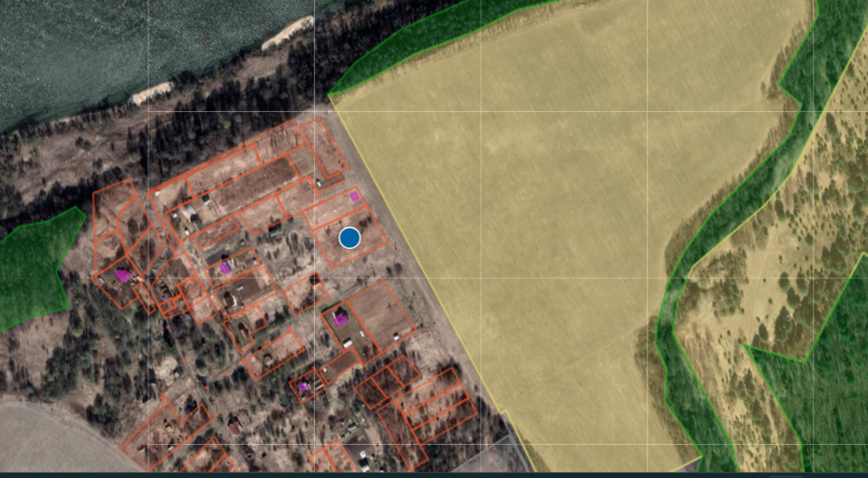Select the magenta building in the far-left parcel cluster

(123, 275)
